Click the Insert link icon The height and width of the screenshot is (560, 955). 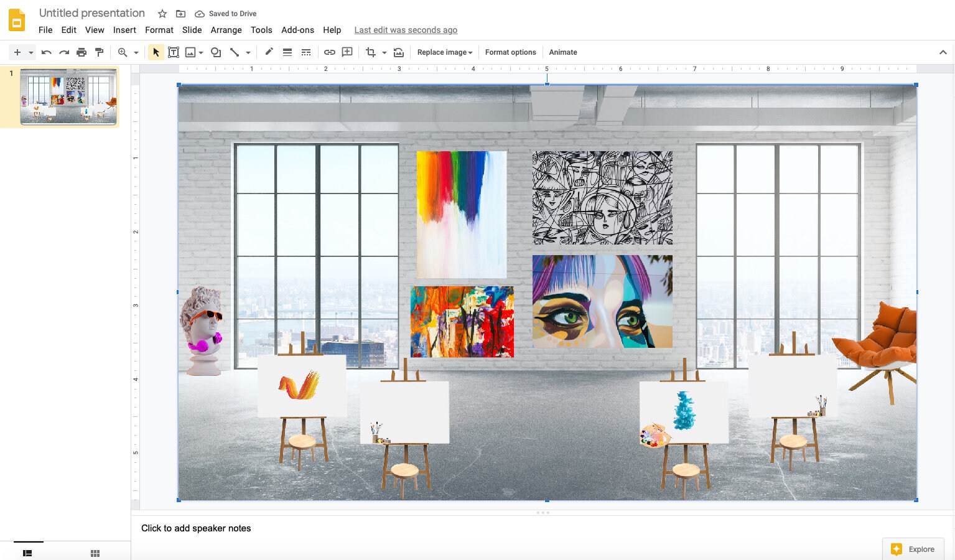click(x=330, y=52)
